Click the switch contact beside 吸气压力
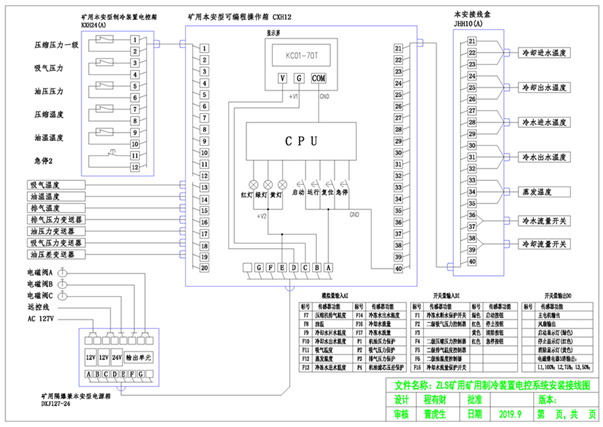Image resolution: width=603 pixels, height=427 pixels. pos(104,62)
